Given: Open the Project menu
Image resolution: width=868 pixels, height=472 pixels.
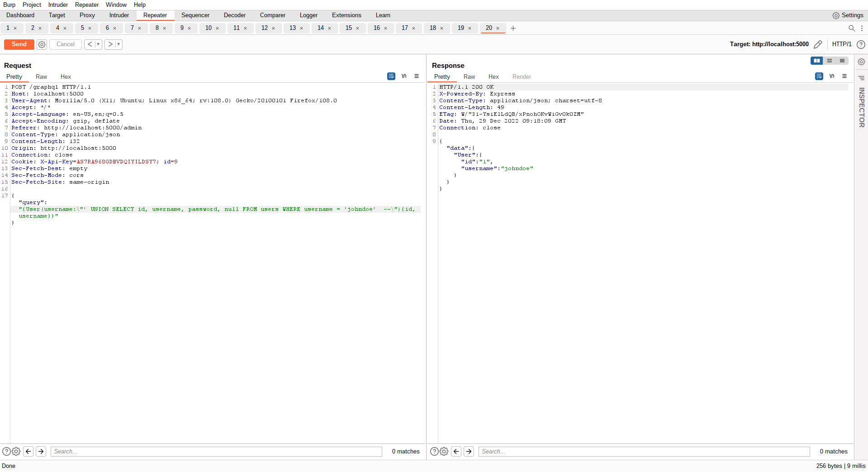Looking at the screenshot, I should click(32, 5).
